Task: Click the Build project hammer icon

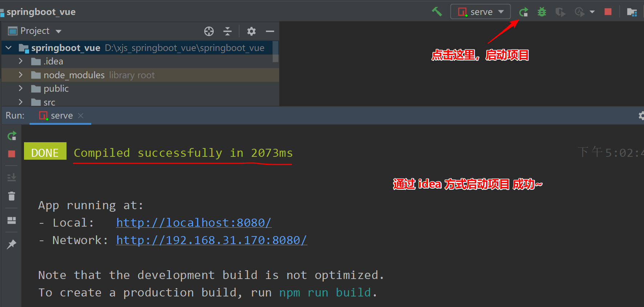Action: [x=437, y=12]
